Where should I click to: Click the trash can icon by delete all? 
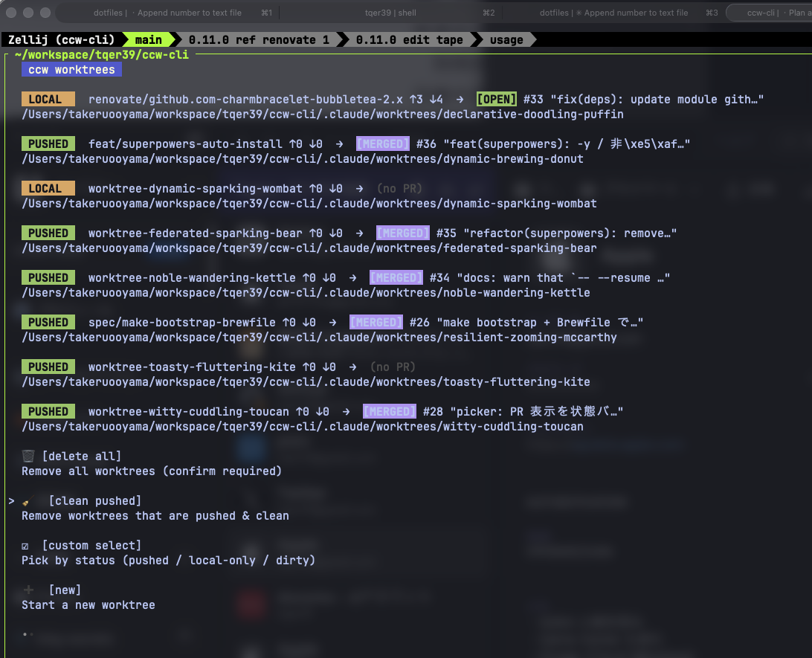[x=28, y=456]
